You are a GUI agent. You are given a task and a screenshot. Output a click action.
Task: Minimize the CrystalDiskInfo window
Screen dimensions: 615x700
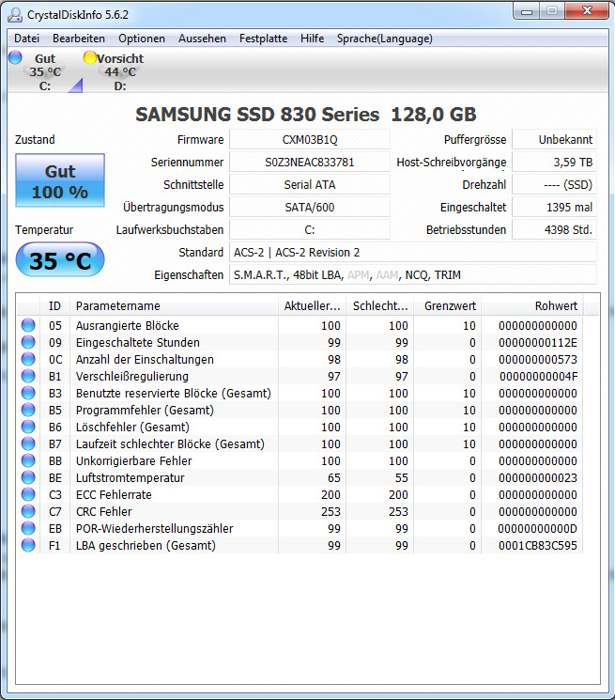(527, 10)
